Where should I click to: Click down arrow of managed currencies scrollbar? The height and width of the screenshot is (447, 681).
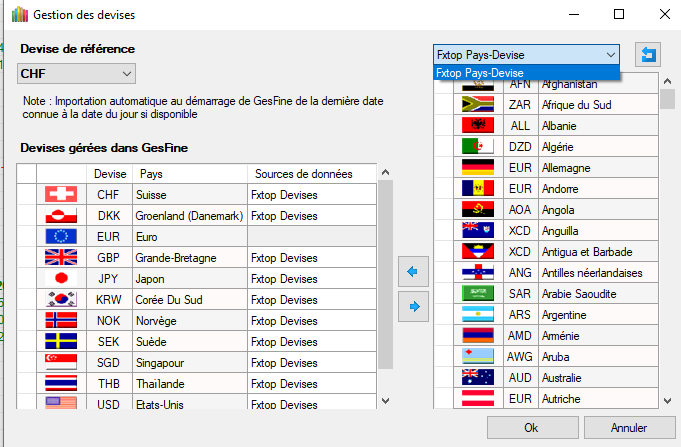(x=385, y=401)
